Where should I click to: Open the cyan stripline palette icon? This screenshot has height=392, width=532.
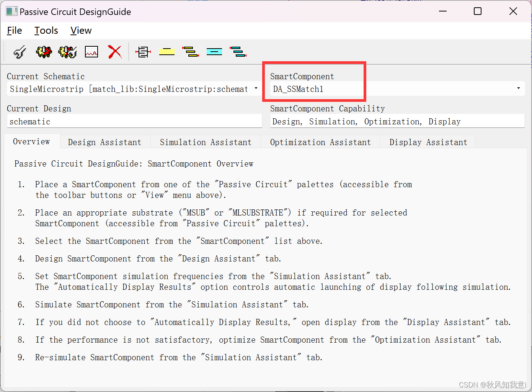click(x=214, y=52)
